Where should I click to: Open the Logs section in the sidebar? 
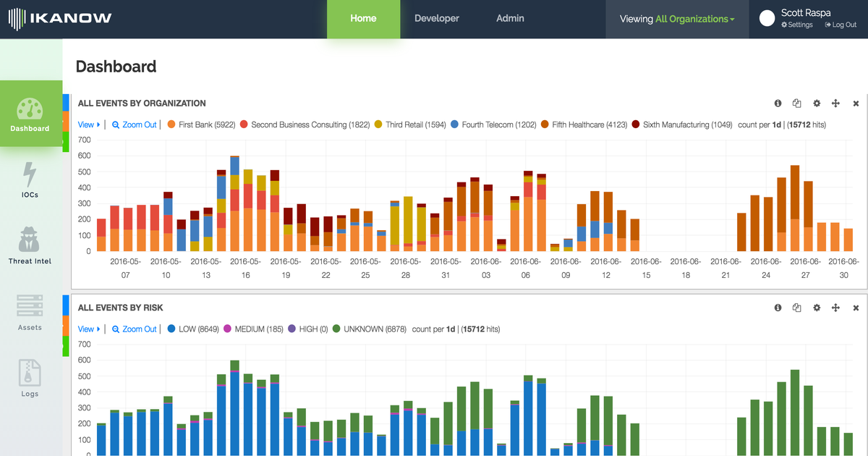tap(30, 375)
